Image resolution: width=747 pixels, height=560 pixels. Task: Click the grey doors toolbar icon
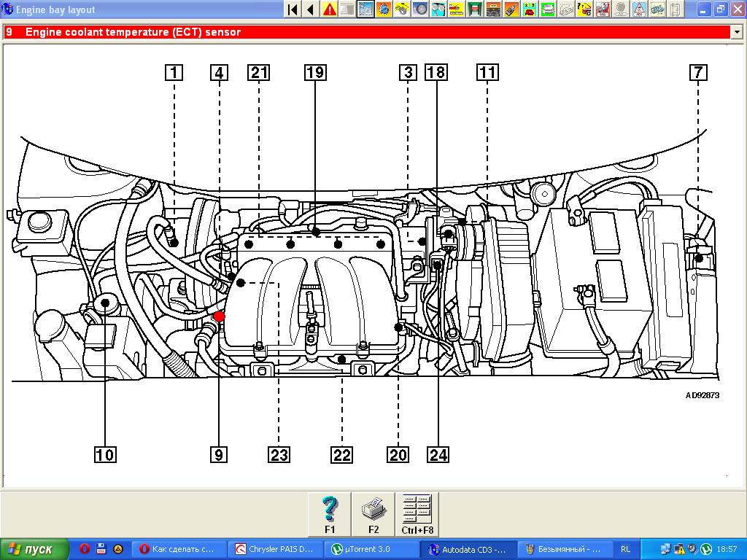pos(675,9)
